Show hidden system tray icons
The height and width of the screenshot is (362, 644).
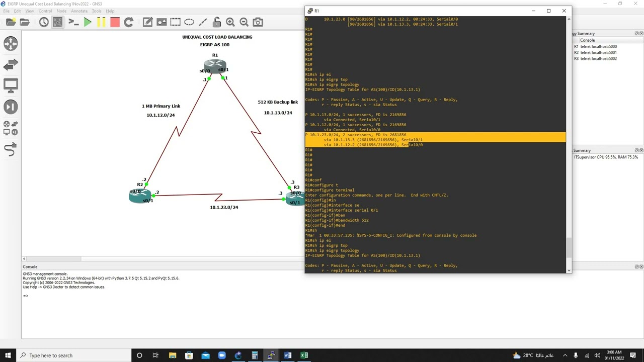565,355
